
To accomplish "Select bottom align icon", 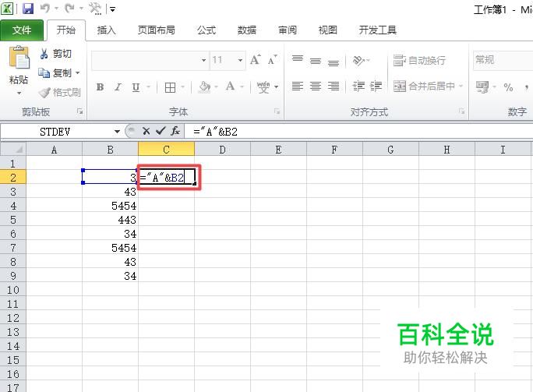I will pos(334,63).
